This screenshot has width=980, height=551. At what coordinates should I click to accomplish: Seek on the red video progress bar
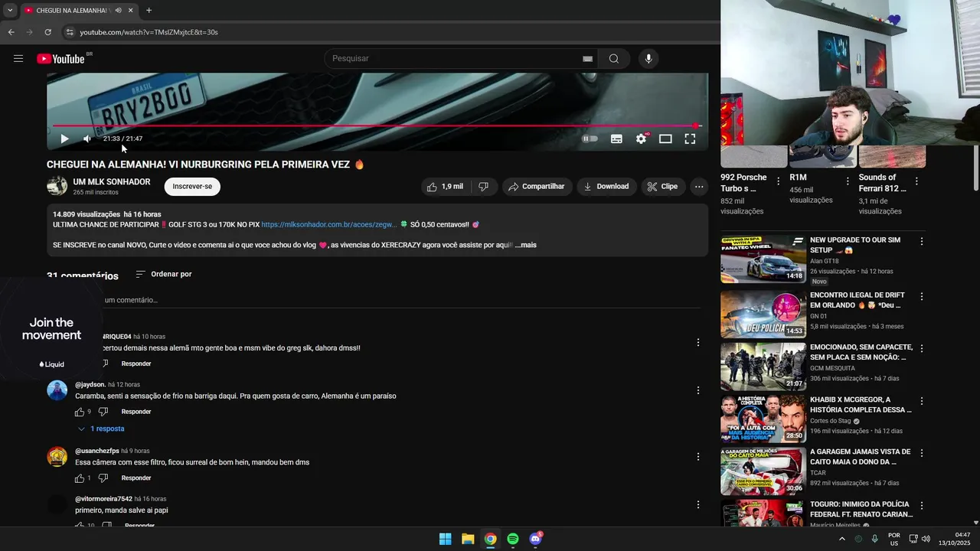(377, 126)
